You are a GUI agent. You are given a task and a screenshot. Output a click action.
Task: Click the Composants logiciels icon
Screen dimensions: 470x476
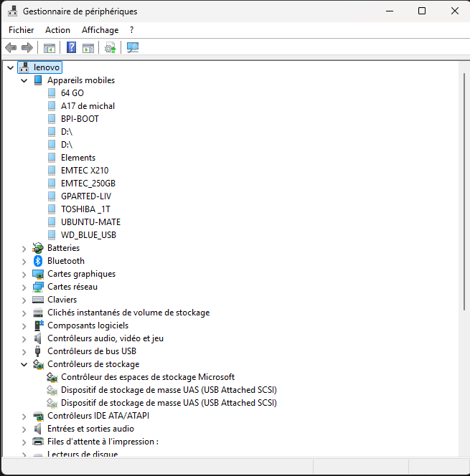tap(39, 325)
